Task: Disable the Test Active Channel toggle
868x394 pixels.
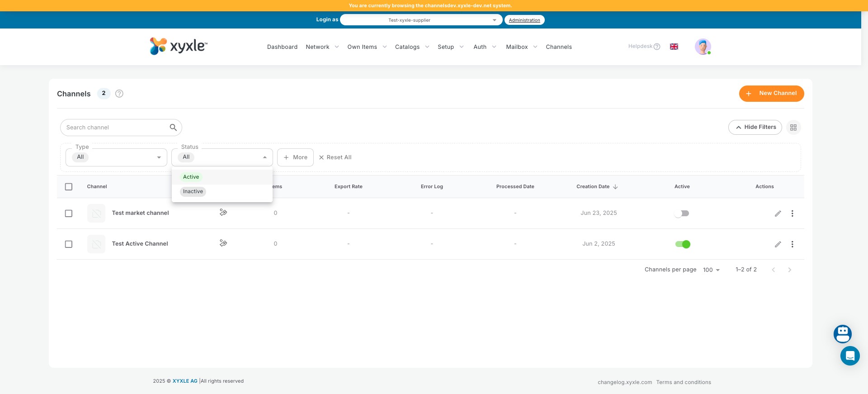Action: [x=682, y=244]
